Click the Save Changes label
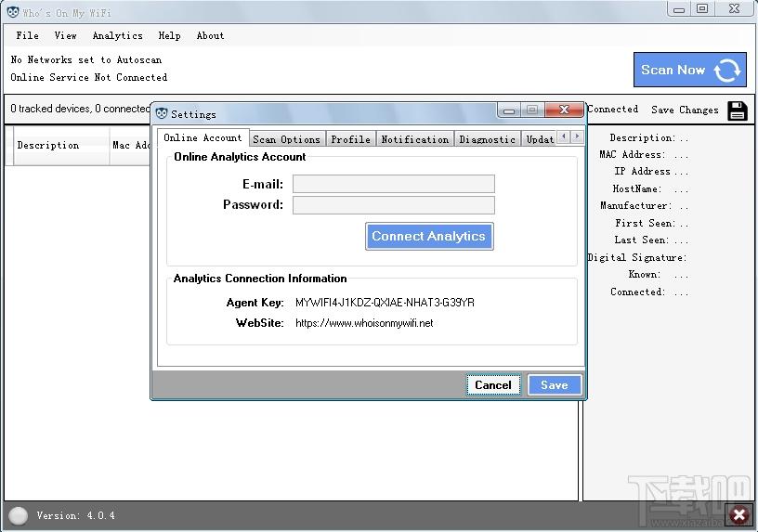Viewport: 758px width, 532px height. 685,110
